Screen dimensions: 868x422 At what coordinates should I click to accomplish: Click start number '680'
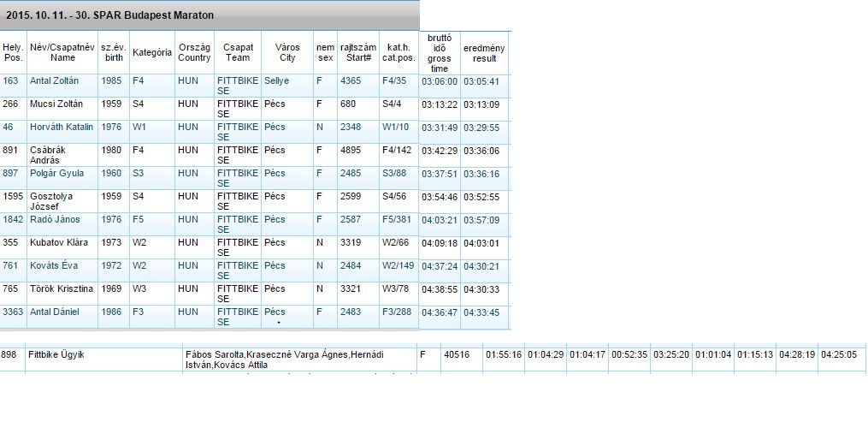348,104
